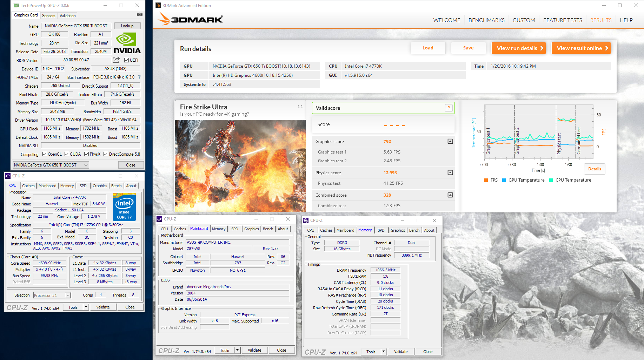Click the GPU Name field in GPU-Z

tap(76, 26)
